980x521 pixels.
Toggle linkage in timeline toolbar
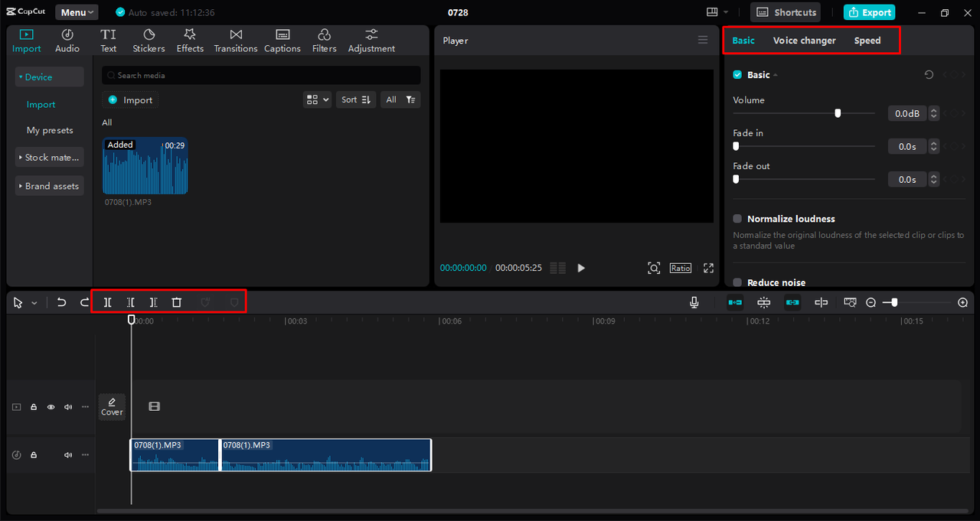point(792,302)
